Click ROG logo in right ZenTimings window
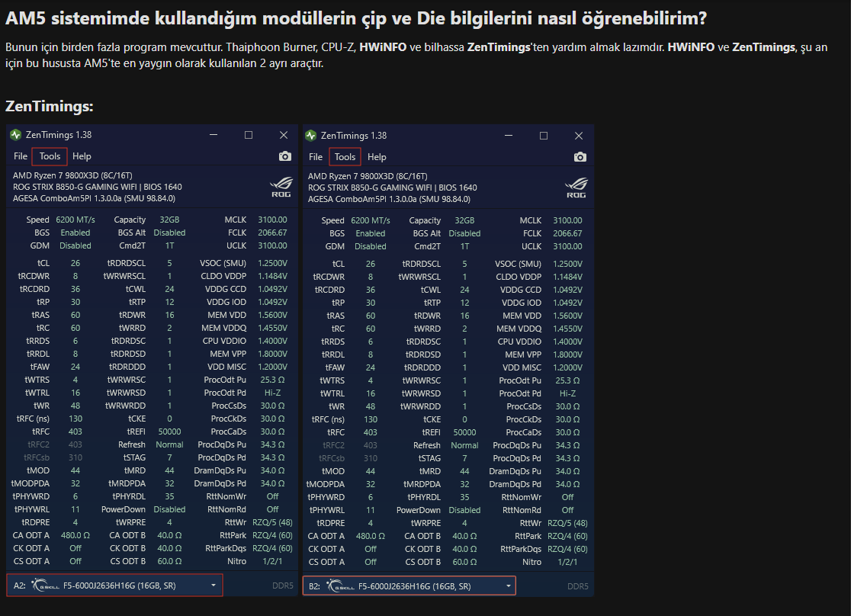Screen dimensions: 851x616 tap(576, 188)
